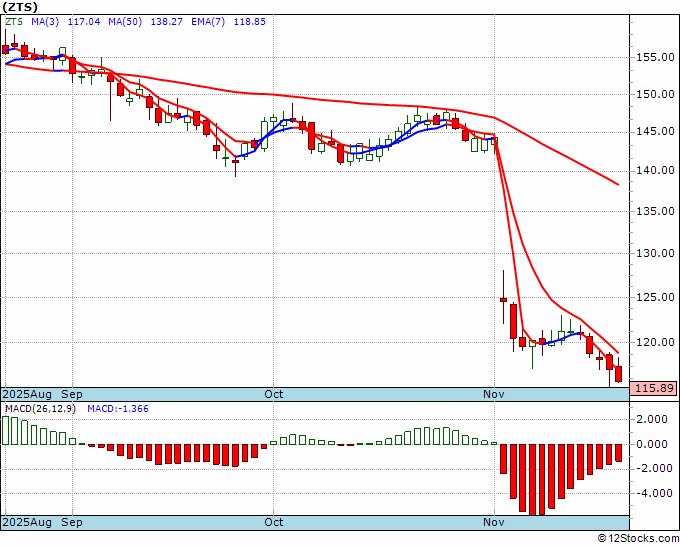Click the first green MACD histogram bar
Image resolution: width=680 pixels, height=546 pixels.
tap(6, 430)
